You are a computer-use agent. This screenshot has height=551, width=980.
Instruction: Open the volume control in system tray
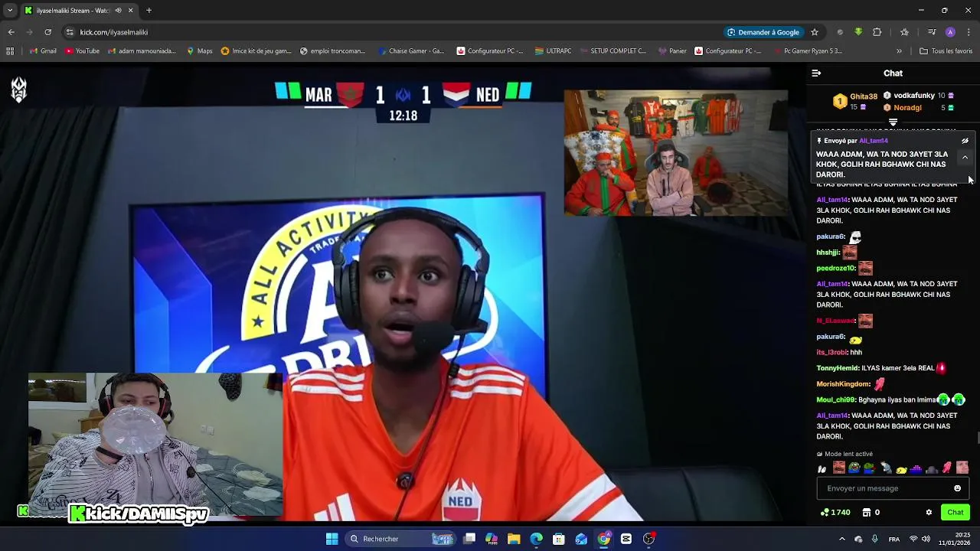[x=926, y=539]
